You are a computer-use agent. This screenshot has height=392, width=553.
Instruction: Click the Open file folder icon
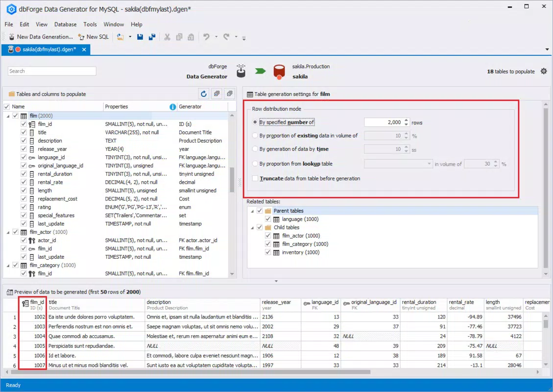(120, 37)
